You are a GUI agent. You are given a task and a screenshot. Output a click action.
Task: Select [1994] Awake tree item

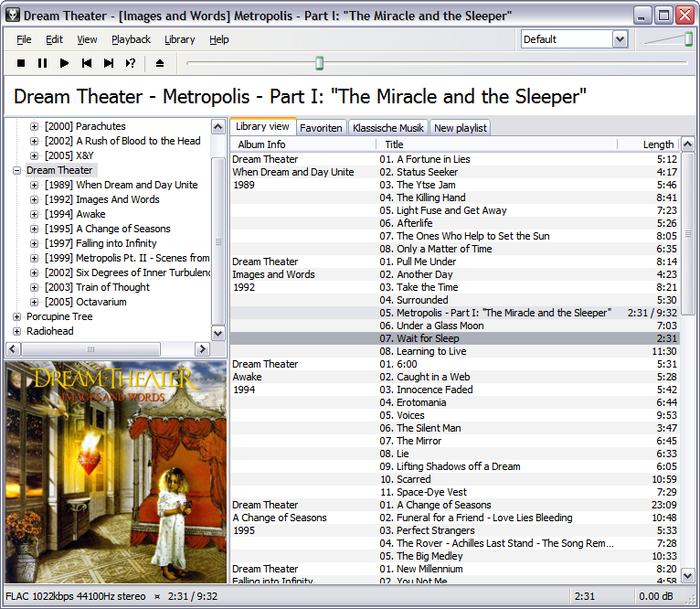pos(75,214)
